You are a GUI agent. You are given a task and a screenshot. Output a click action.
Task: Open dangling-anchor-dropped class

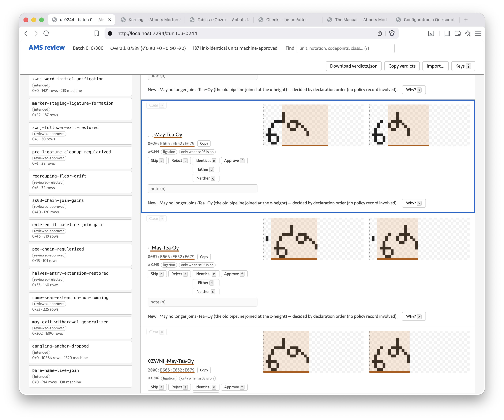coord(80,352)
